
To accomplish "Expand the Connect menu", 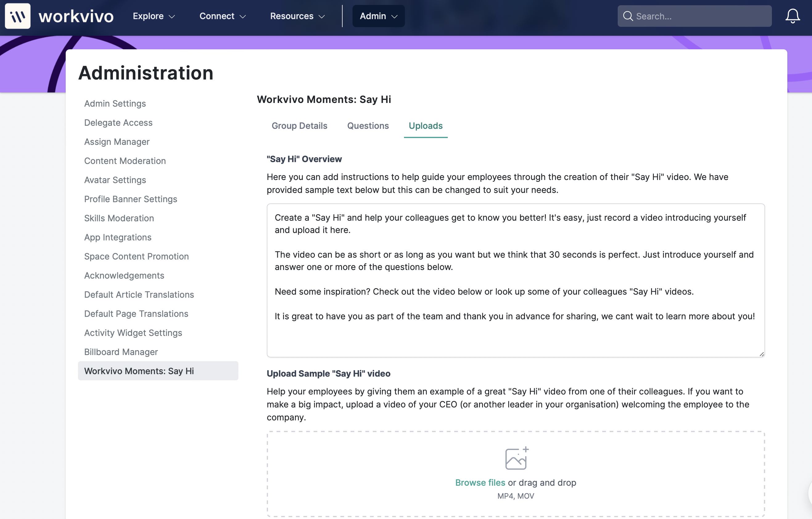I will click(223, 16).
